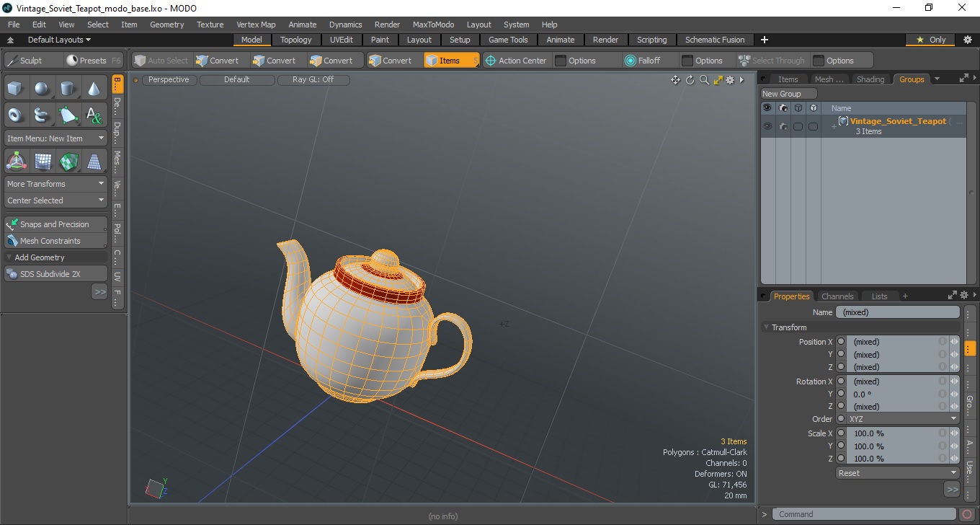Click the Rotation Y slider arrows
Viewport: 980px width, 525px height.
pyautogui.click(x=954, y=394)
